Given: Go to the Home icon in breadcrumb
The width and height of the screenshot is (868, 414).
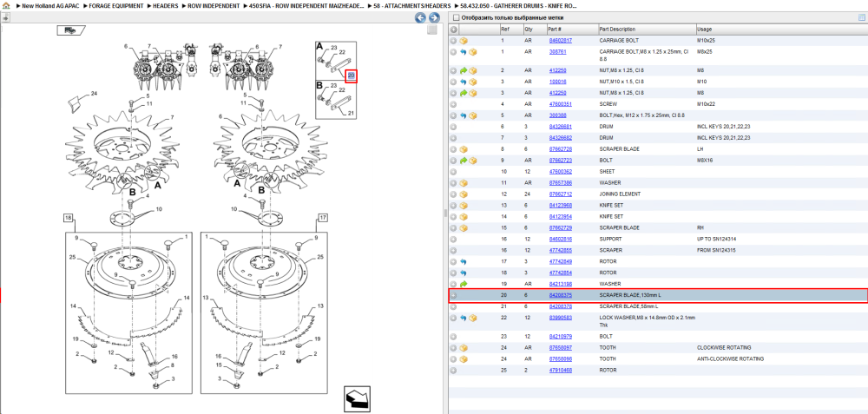Looking at the screenshot, I should tap(6, 5).
